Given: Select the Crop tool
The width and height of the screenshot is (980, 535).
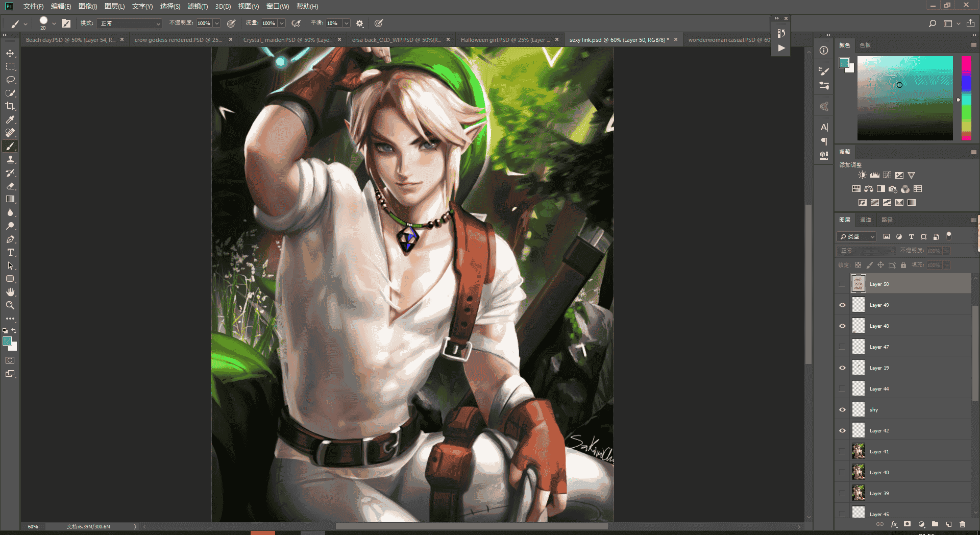Looking at the screenshot, I should (x=10, y=106).
